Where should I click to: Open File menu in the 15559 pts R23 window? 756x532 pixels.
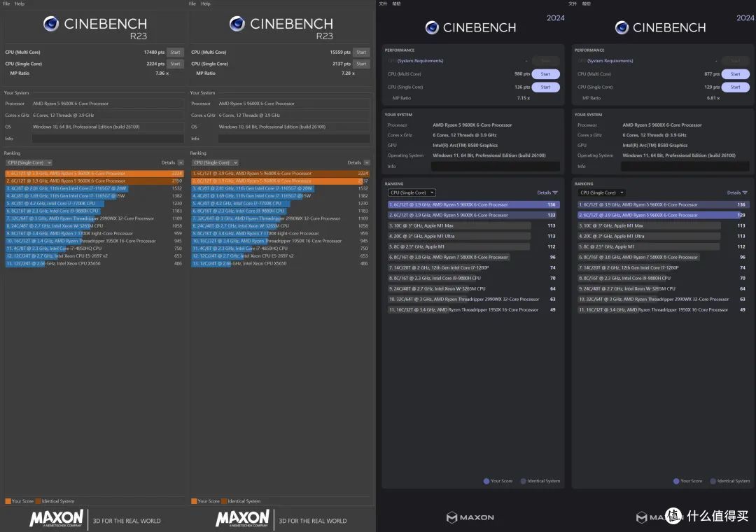point(192,3)
